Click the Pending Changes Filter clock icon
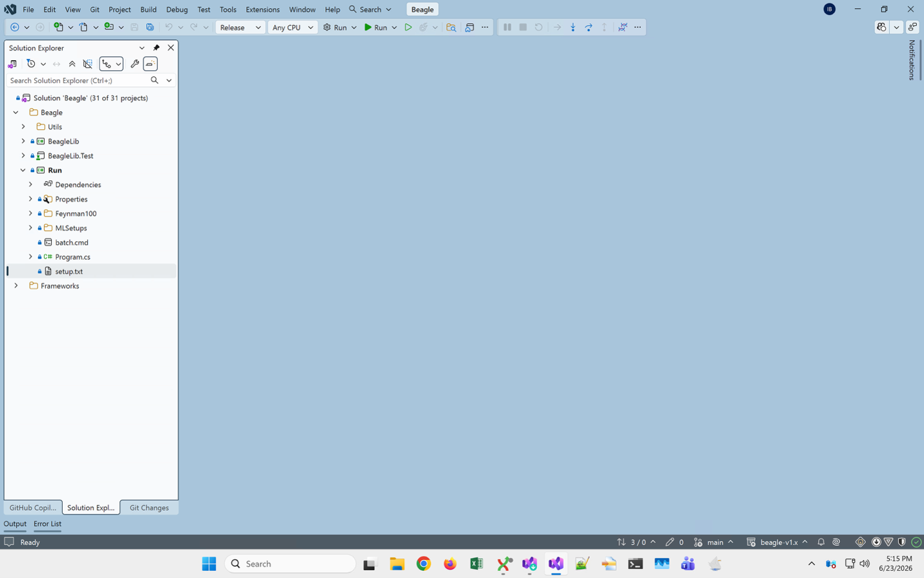Viewport: 924px width, 578px height. coord(30,64)
